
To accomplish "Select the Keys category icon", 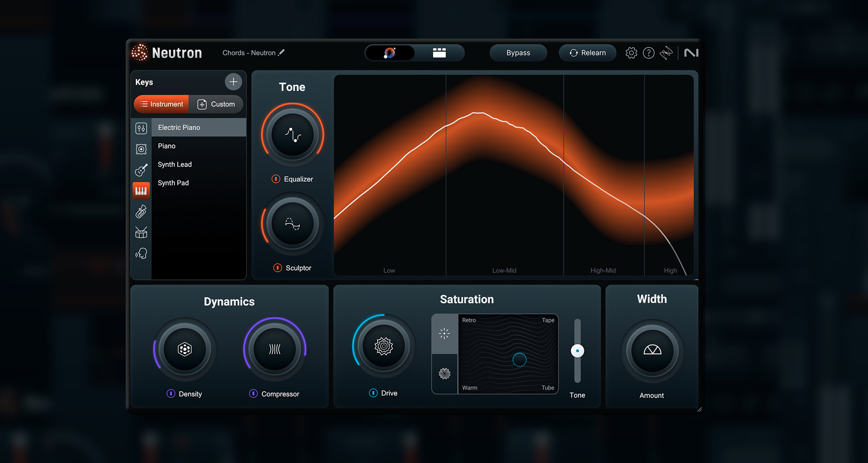I will pos(141,191).
